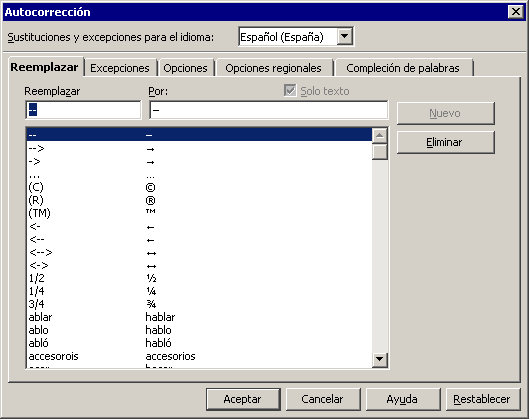
Task: Click the list scrollbar thumb
Action: point(380,151)
